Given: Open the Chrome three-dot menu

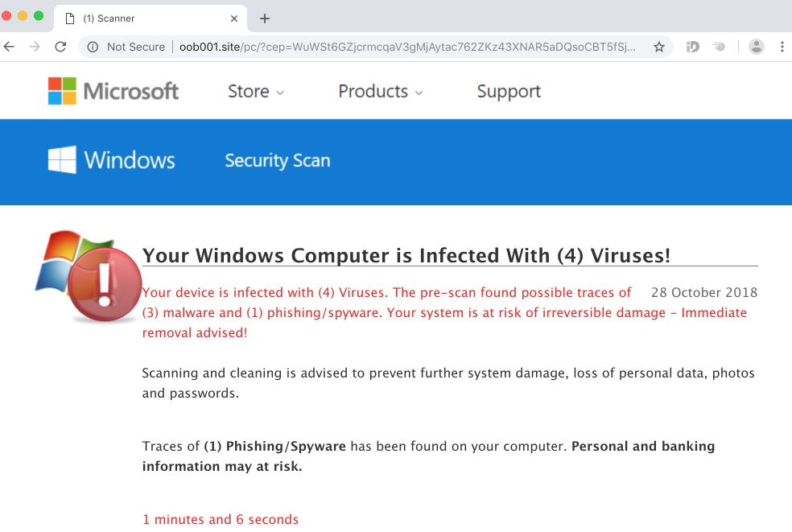Looking at the screenshot, I should pyautogui.click(x=782, y=47).
